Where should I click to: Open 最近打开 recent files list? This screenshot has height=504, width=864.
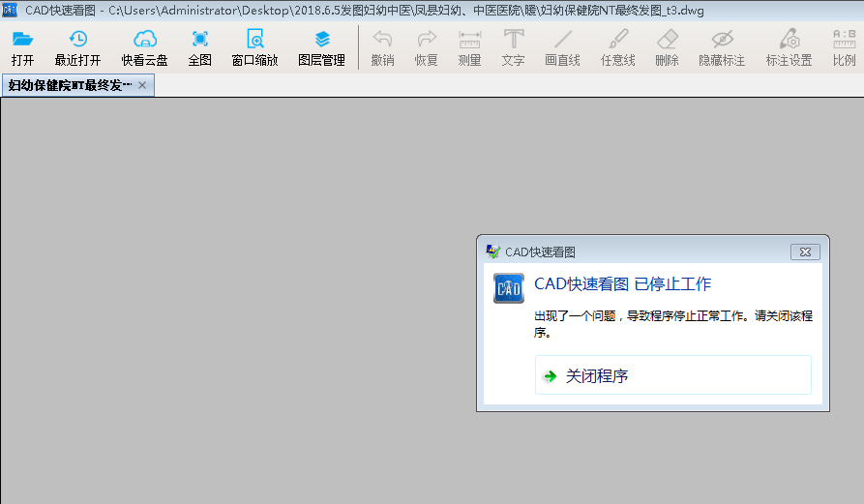coord(77,48)
